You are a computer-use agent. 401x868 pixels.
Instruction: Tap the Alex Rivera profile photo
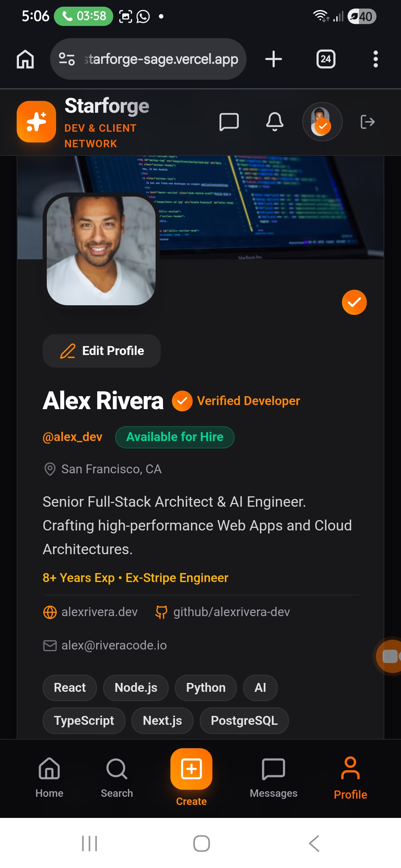[x=101, y=251]
